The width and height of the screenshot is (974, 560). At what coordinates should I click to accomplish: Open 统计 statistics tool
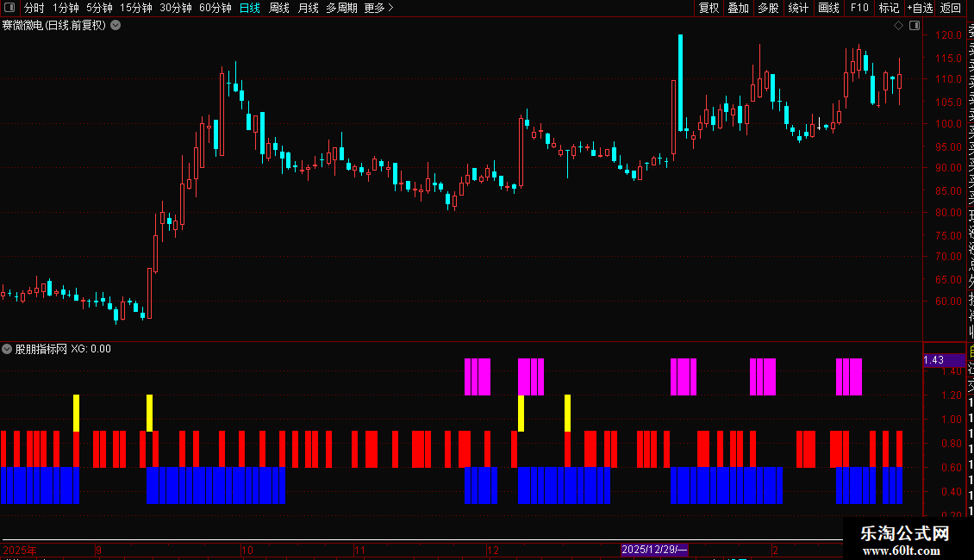(798, 8)
